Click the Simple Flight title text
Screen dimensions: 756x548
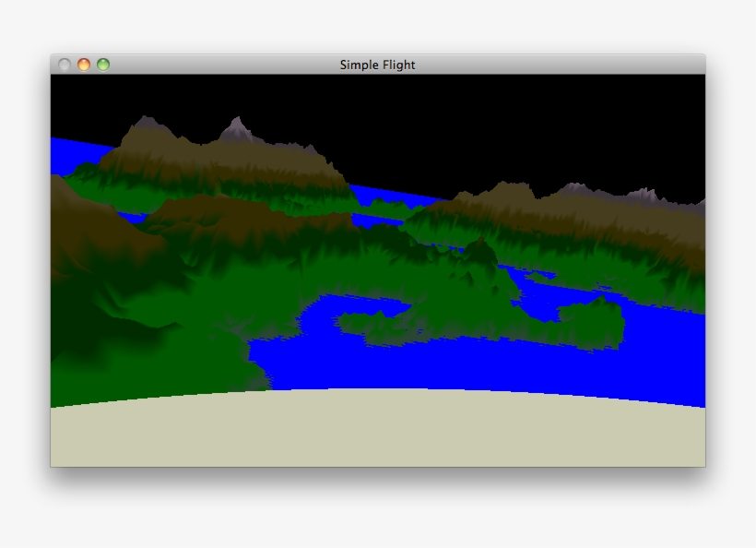pyautogui.click(x=378, y=65)
